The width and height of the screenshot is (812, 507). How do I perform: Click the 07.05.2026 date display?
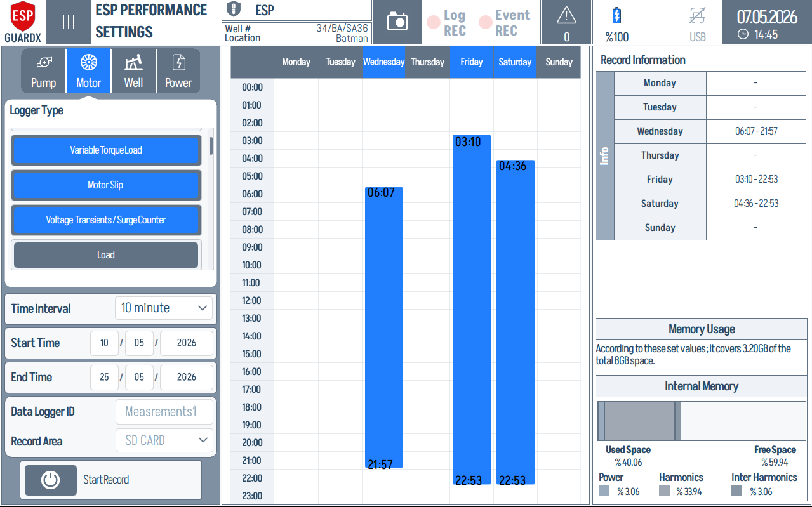click(766, 16)
